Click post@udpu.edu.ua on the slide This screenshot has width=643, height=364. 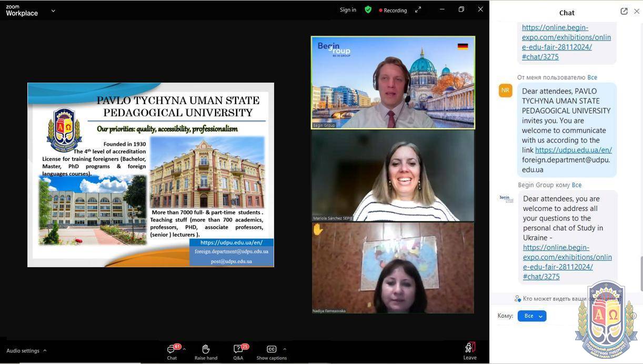pos(232,261)
